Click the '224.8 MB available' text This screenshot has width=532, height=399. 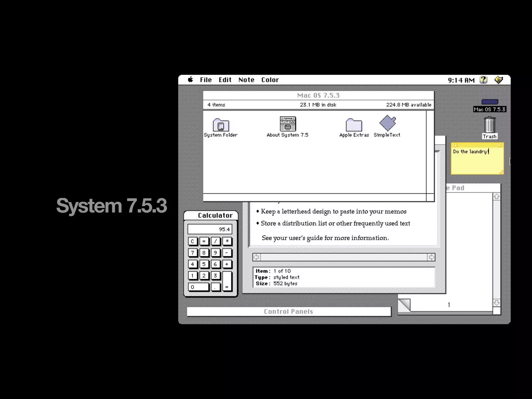coord(408,105)
